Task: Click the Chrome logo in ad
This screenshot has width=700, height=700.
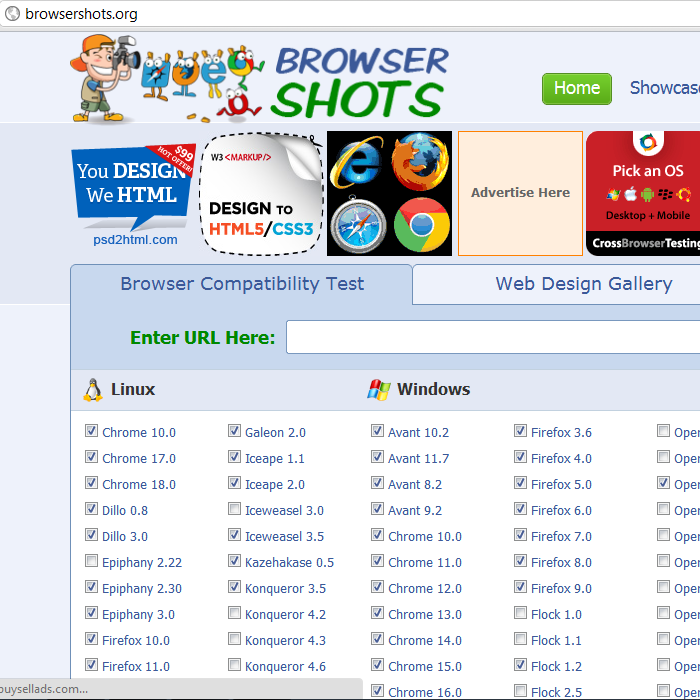Action: click(x=422, y=225)
